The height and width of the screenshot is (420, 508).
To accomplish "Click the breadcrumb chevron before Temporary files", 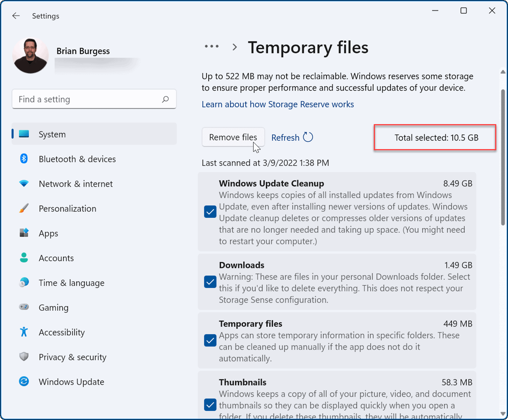I will point(234,46).
